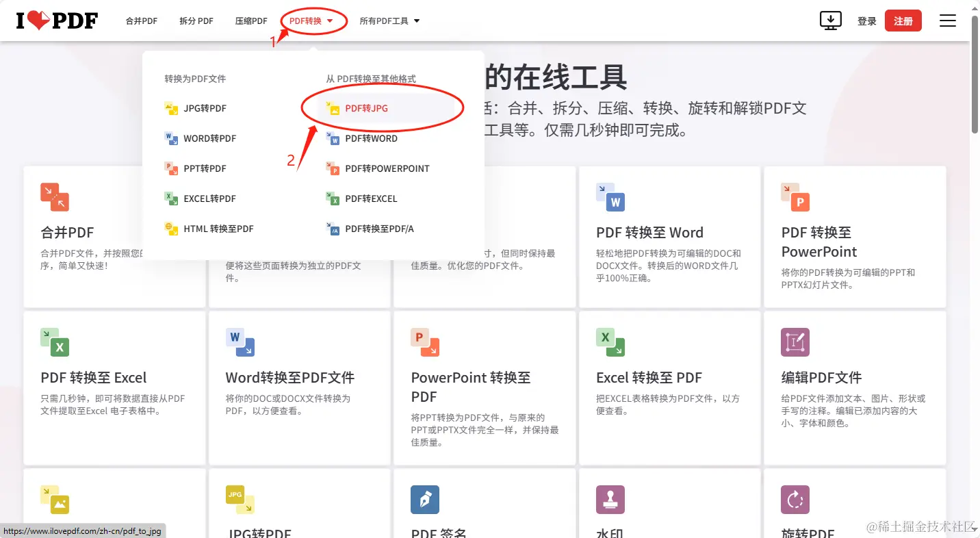
Task: Open the PDF 转换至 Word card title
Action: pyautogui.click(x=649, y=233)
